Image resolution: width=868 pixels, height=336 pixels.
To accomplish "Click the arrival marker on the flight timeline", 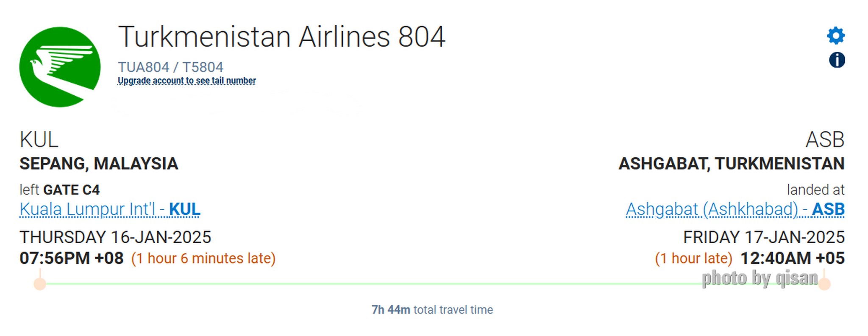I will tap(824, 283).
